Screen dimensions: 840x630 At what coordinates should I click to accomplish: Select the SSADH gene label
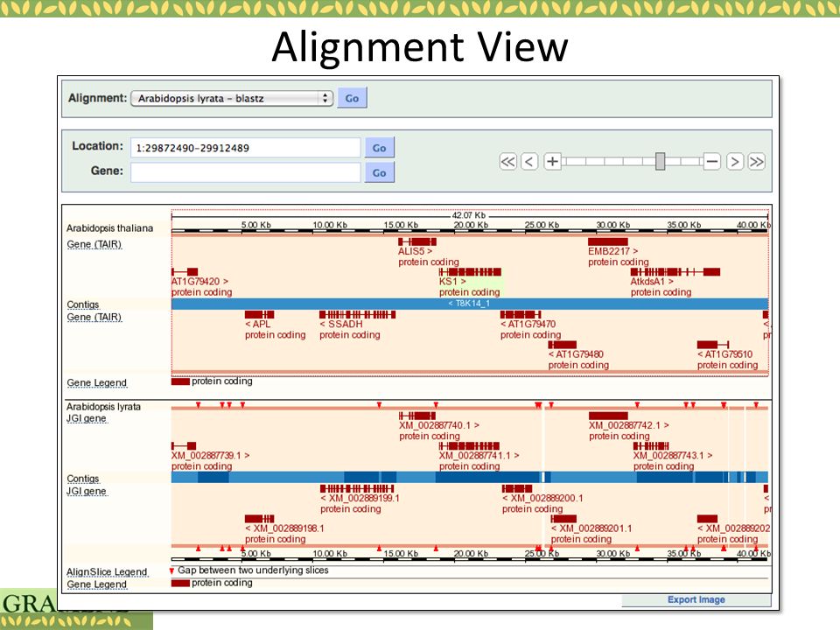(341, 324)
